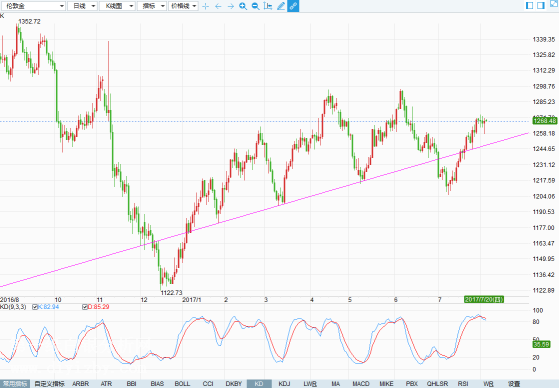This screenshot has height=388, width=559.
Task: Select the active KD indicator tab
Action: click(259, 384)
